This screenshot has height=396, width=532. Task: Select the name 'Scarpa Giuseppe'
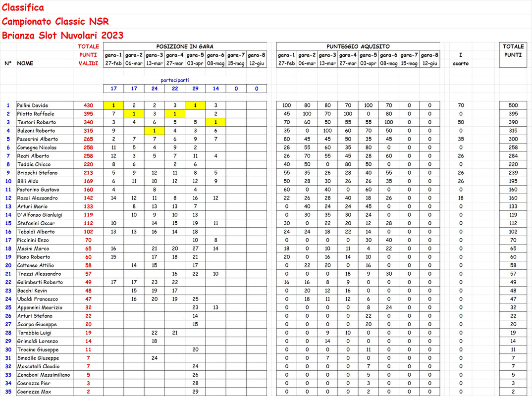(37, 324)
